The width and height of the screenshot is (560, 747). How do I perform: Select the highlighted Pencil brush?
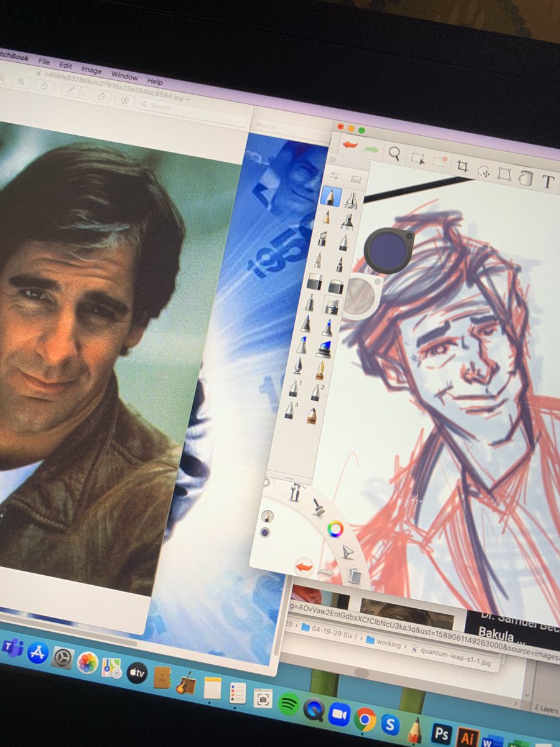[x=331, y=197]
